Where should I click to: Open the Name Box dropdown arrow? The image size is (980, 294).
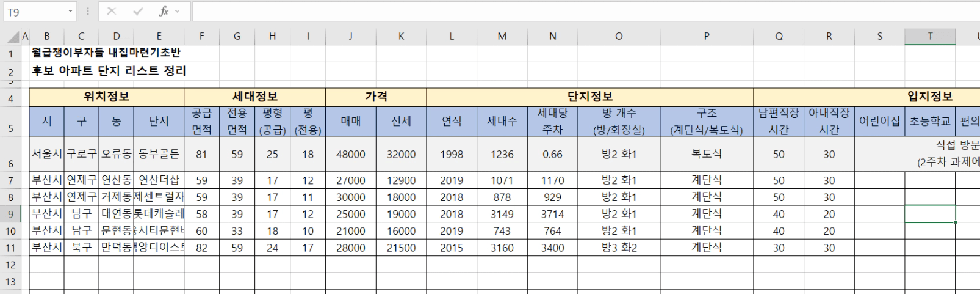click(x=70, y=12)
